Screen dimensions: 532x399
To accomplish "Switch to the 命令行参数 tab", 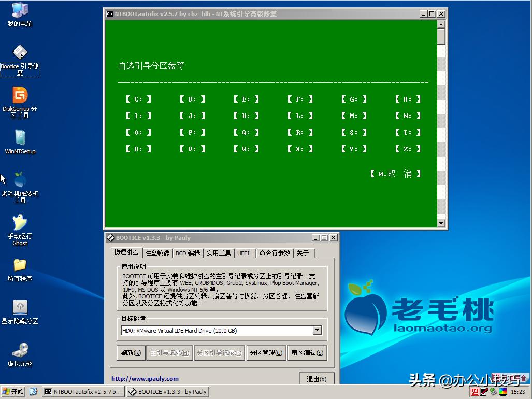I will (x=275, y=253).
